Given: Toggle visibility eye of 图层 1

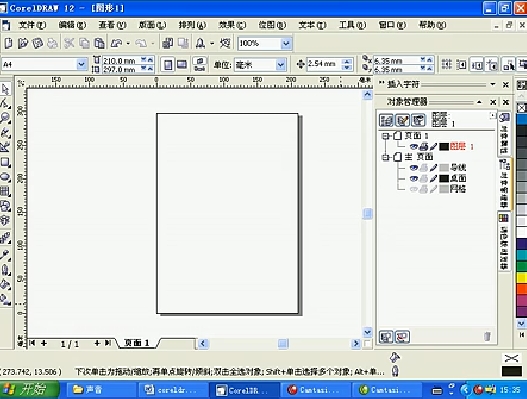Looking at the screenshot, I should coord(414,147).
